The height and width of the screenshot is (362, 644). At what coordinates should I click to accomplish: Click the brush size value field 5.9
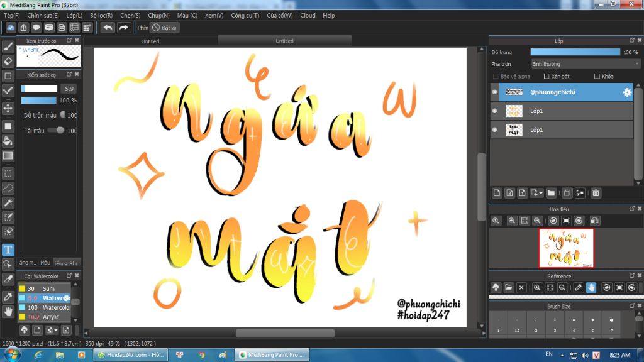(x=69, y=89)
